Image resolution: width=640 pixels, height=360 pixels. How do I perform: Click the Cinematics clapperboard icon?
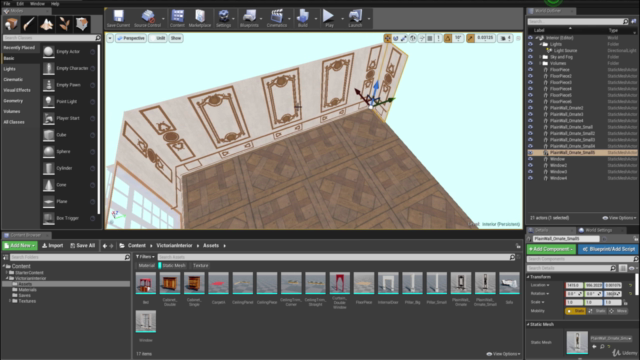(x=276, y=19)
